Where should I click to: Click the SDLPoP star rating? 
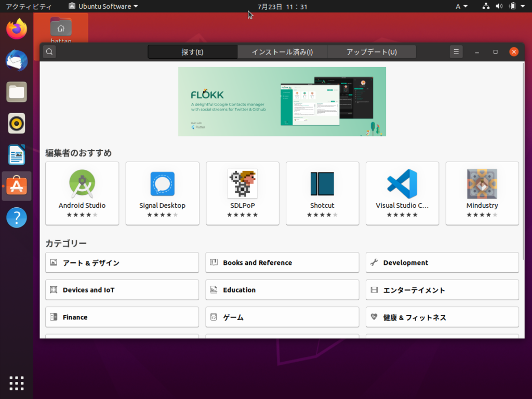tap(242, 215)
